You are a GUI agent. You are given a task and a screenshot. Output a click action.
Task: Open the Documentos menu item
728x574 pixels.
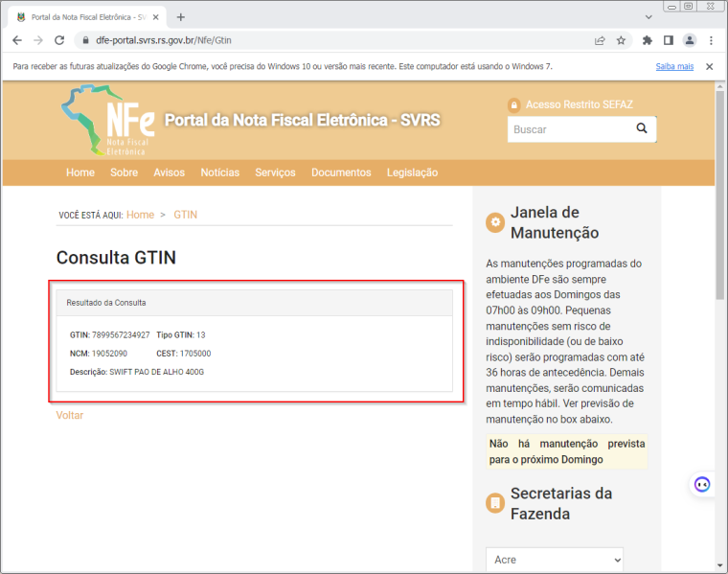(341, 172)
